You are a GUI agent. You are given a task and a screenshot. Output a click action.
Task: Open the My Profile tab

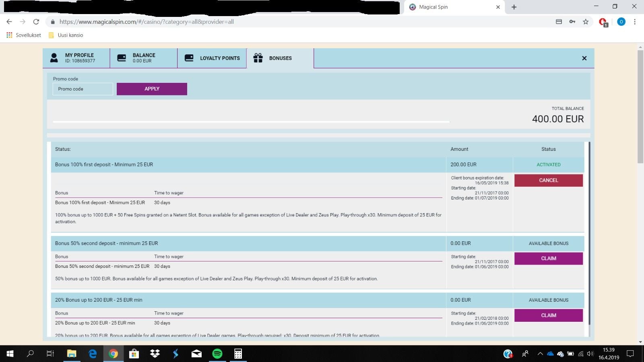[x=76, y=58]
